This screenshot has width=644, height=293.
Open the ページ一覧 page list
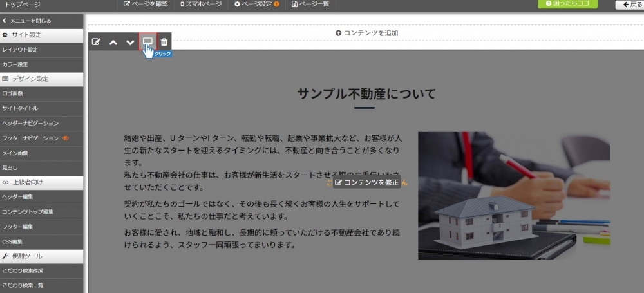click(310, 5)
